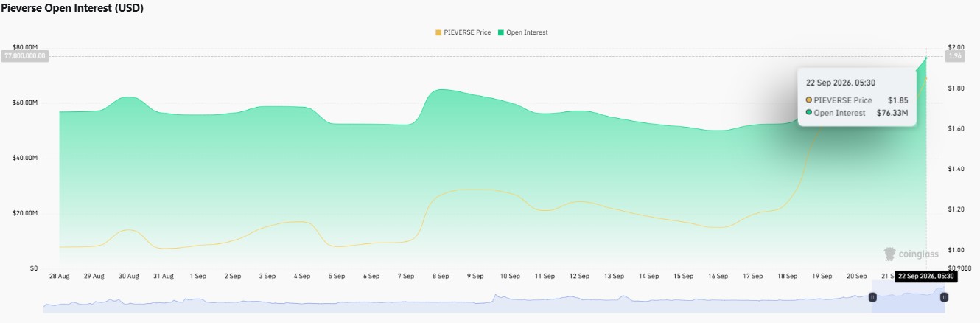Click the 16 Sep date label
Image resolution: width=980 pixels, height=323 pixels.
tap(718, 276)
